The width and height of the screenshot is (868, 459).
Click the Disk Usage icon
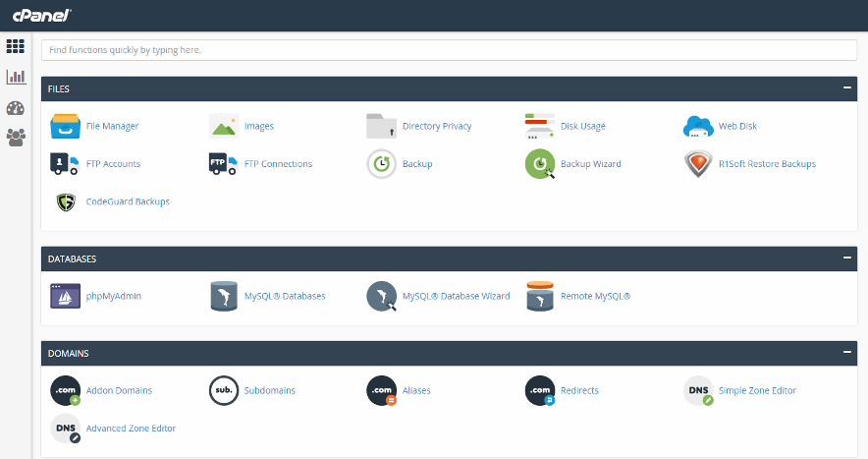pyautogui.click(x=540, y=126)
